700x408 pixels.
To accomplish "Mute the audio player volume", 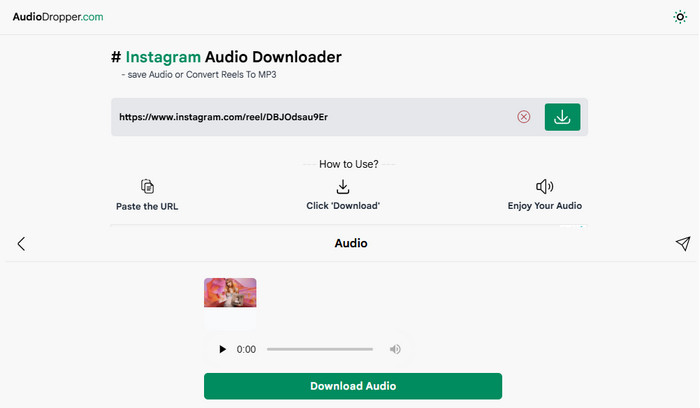I will [x=395, y=349].
